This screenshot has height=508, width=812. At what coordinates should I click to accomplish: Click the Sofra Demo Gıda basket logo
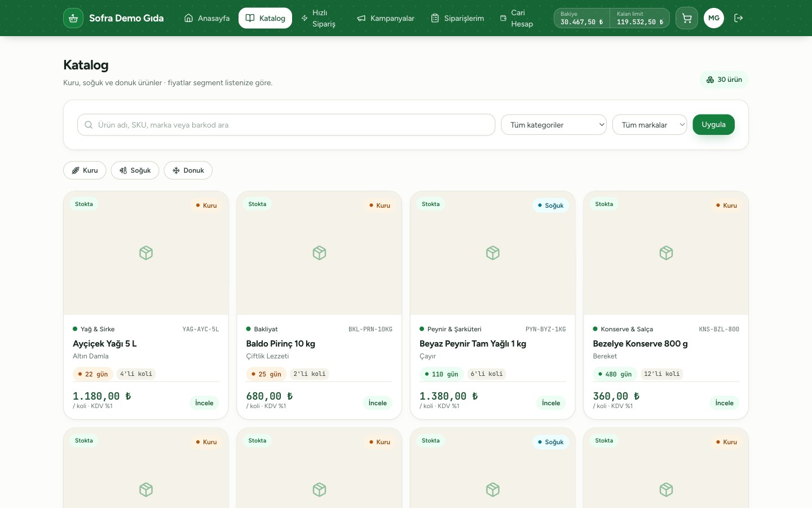[73, 18]
